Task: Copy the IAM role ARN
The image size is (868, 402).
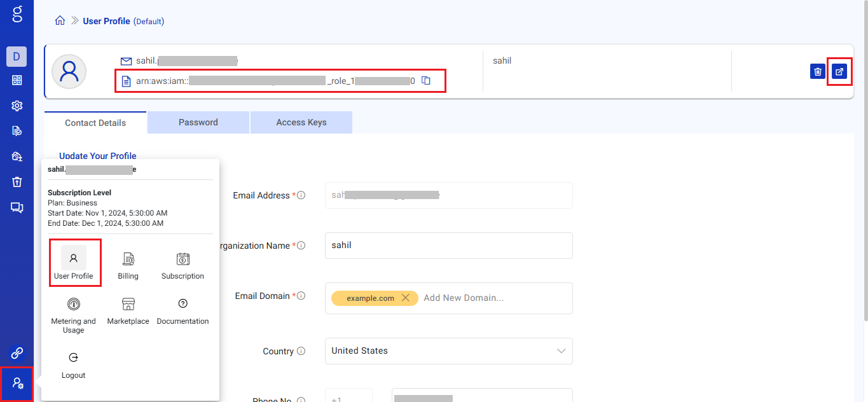Action: click(427, 81)
